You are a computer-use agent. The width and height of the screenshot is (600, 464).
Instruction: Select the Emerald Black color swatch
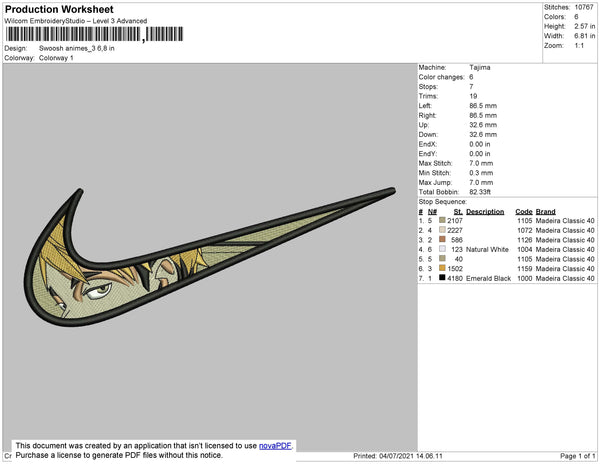(442, 278)
